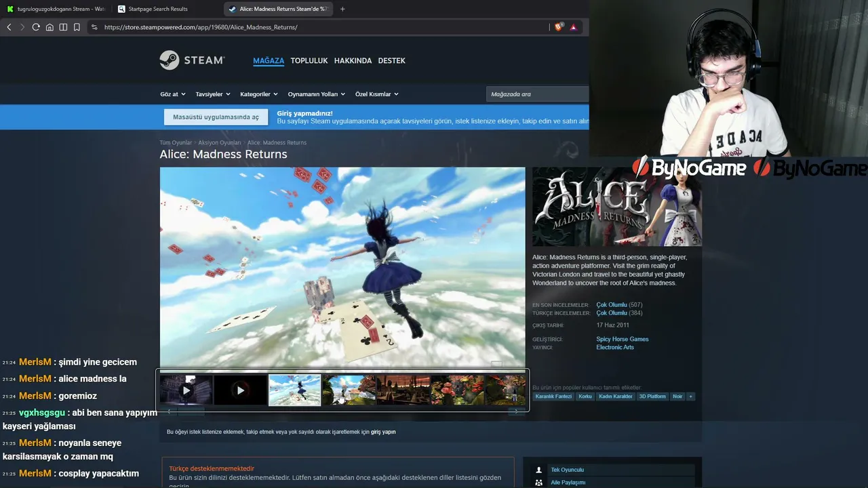The height and width of the screenshot is (488, 868).
Task: Expand the Özel Kısımlar dropdown
Action: (x=377, y=94)
